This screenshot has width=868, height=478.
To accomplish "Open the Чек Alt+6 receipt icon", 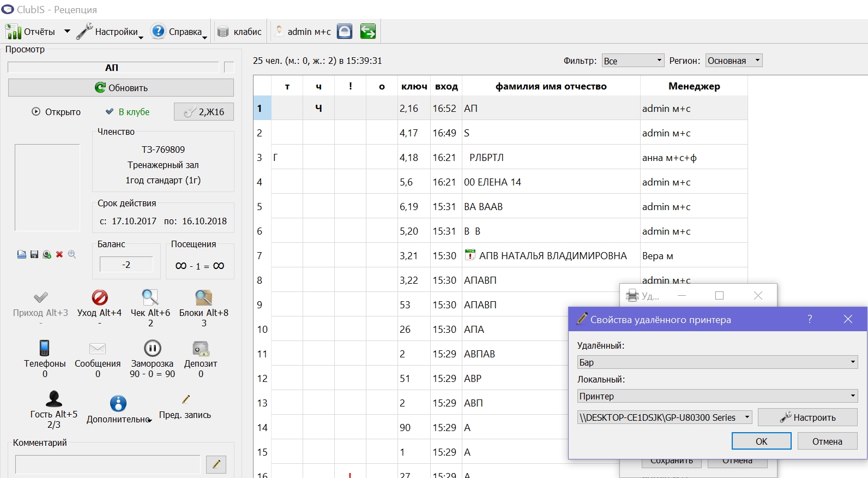I will click(150, 297).
